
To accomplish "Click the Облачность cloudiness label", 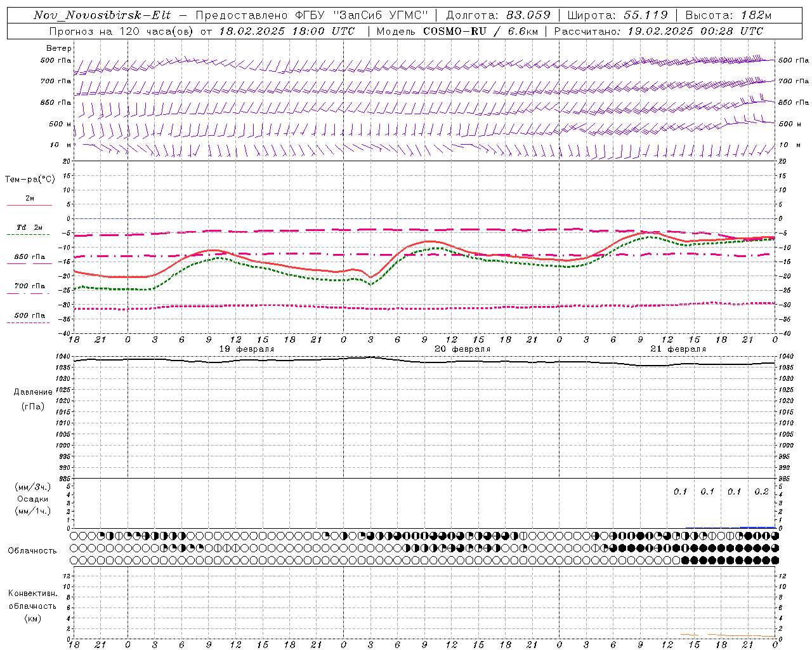I will [32, 550].
